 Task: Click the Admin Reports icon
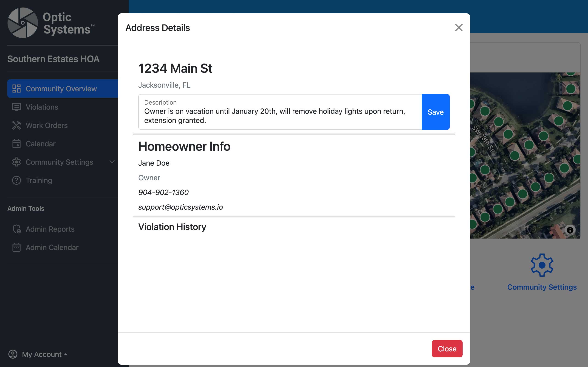tap(17, 229)
